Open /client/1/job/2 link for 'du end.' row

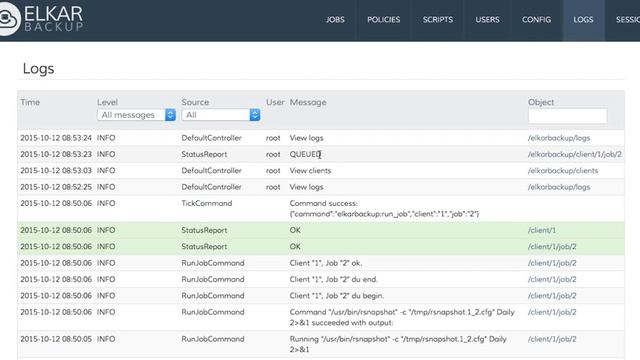[552, 279]
